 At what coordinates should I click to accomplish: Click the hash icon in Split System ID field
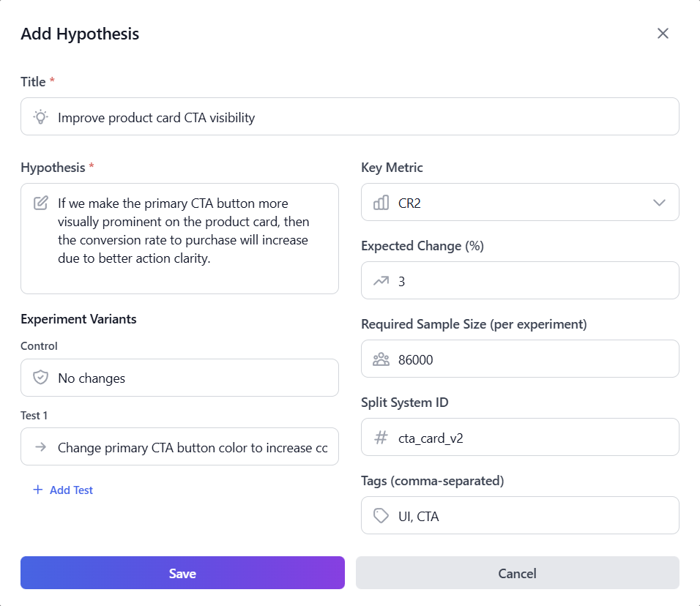point(381,437)
